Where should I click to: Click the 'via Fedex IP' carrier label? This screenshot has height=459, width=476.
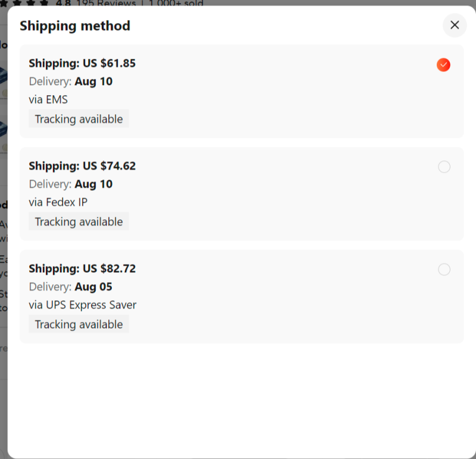[x=58, y=202]
